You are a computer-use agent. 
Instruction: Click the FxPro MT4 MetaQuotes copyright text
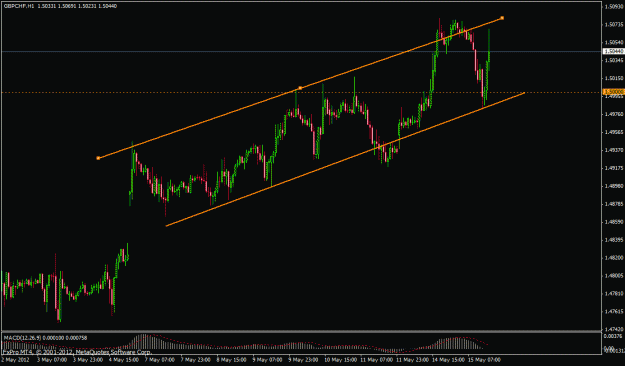tap(77, 352)
